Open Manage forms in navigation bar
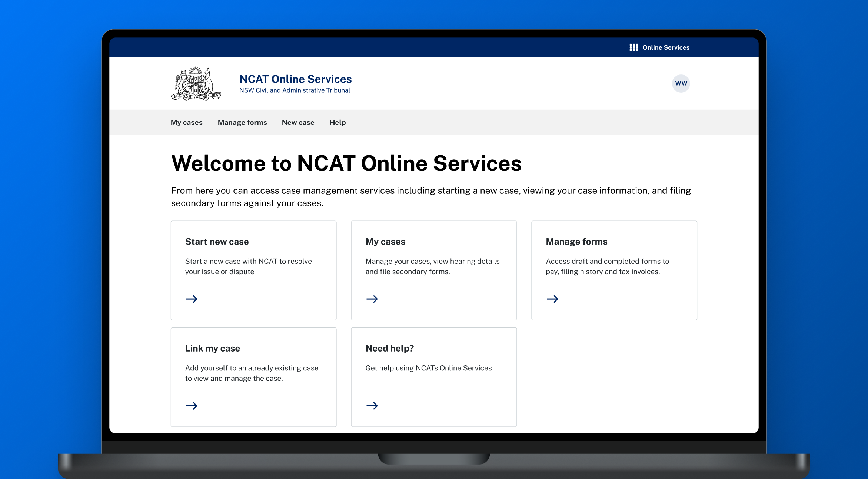868x479 pixels. tap(242, 122)
